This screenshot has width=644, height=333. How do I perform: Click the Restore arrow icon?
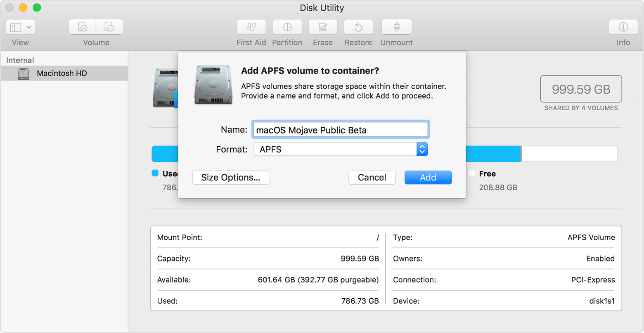358,27
